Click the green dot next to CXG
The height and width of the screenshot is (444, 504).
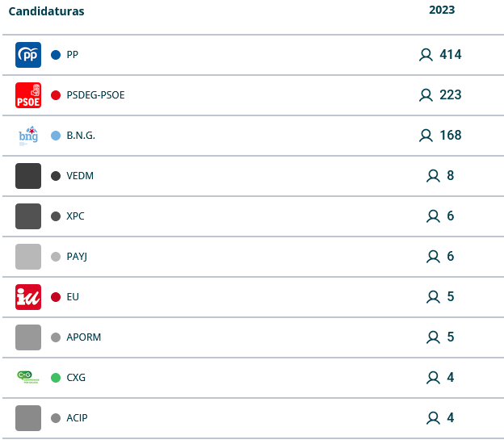[56, 378]
